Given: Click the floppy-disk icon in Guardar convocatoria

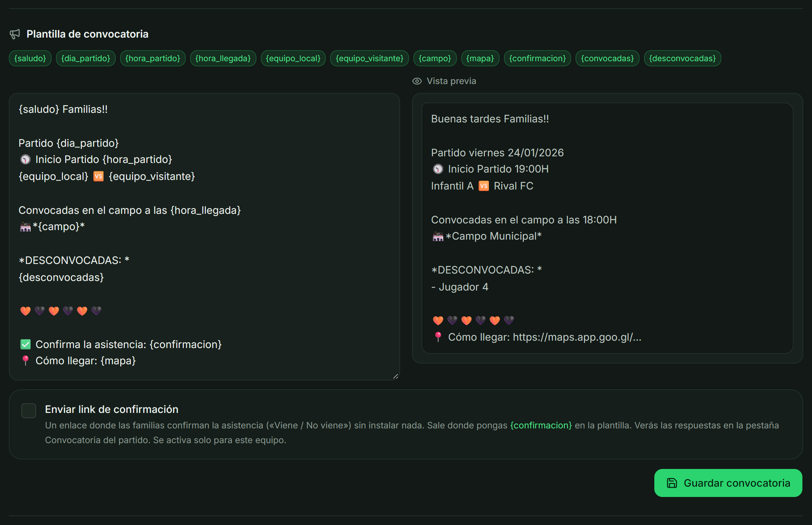Looking at the screenshot, I should 672,483.
